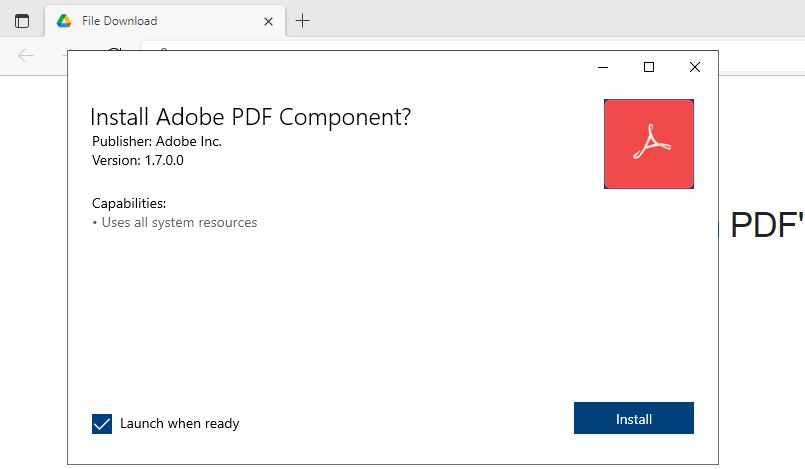The width and height of the screenshot is (805, 469).
Task: Open a new browser tab
Action: point(302,21)
